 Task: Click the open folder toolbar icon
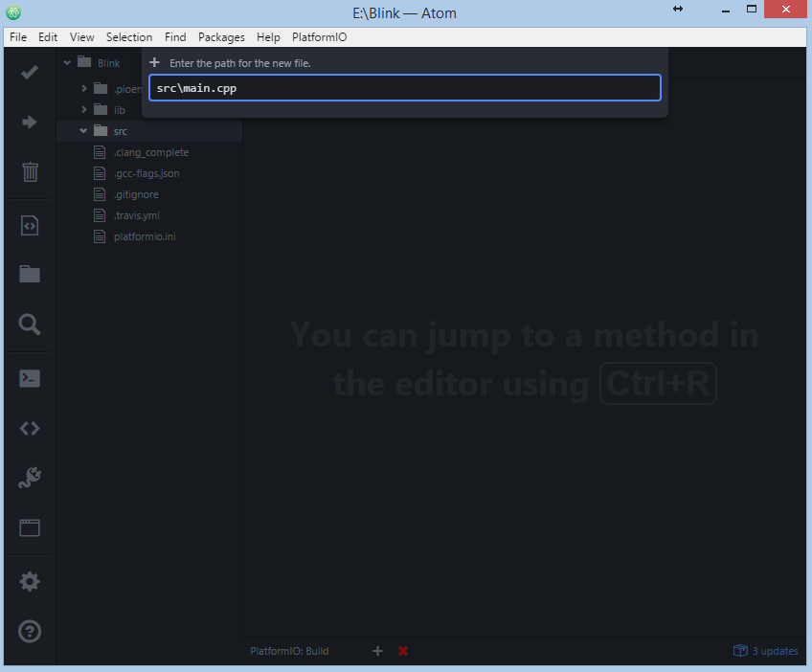pyautogui.click(x=30, y=274)
